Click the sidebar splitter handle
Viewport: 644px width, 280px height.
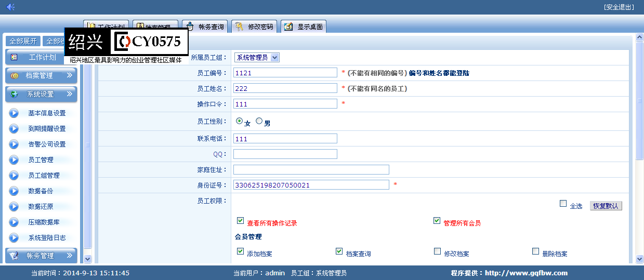[x=88, y=145]
